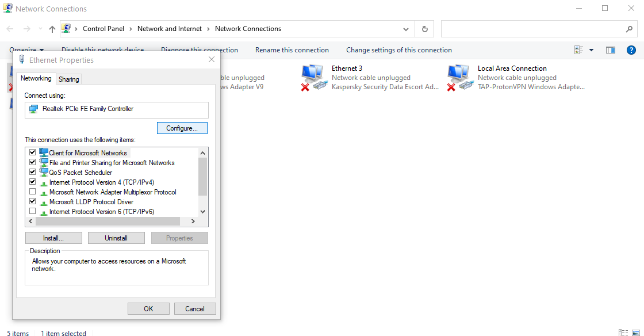Viewport: 644px width, 336px height.
Task: Click the Control Panel icon in the address bar
Action: [66, 28]
